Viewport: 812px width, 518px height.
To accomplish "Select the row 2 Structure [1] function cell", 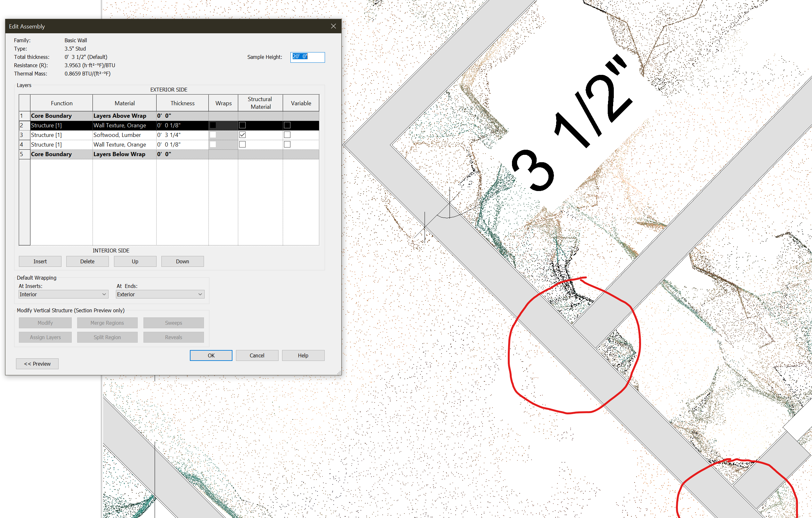I will click(x=61, y=125).
